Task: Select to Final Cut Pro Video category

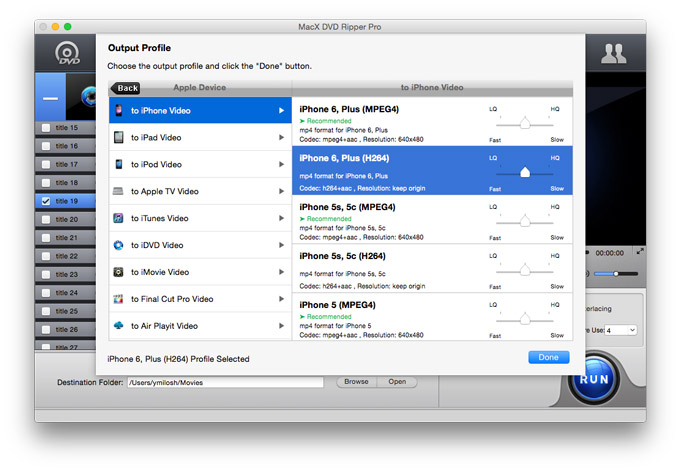Action: 200,299
